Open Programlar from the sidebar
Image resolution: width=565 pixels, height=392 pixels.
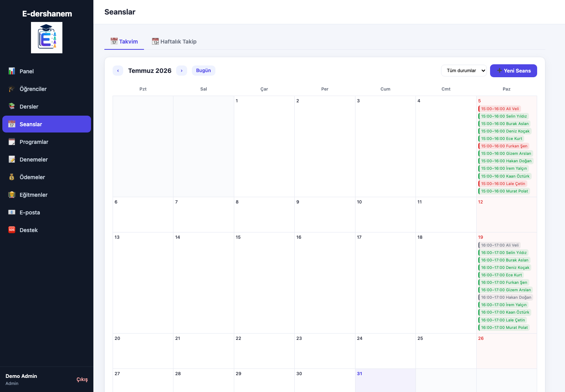tap(47, 142)
